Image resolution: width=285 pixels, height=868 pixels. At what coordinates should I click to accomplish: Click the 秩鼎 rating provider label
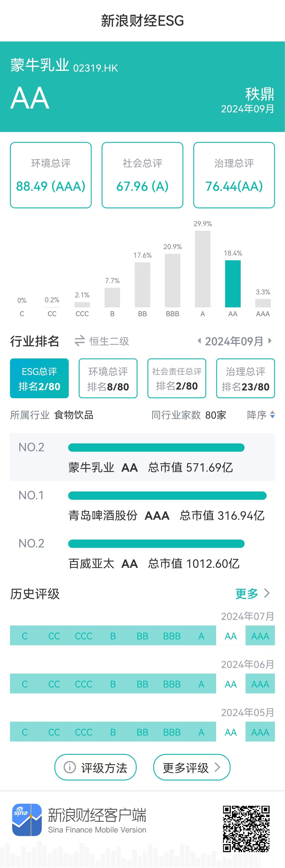click(260, 94)
